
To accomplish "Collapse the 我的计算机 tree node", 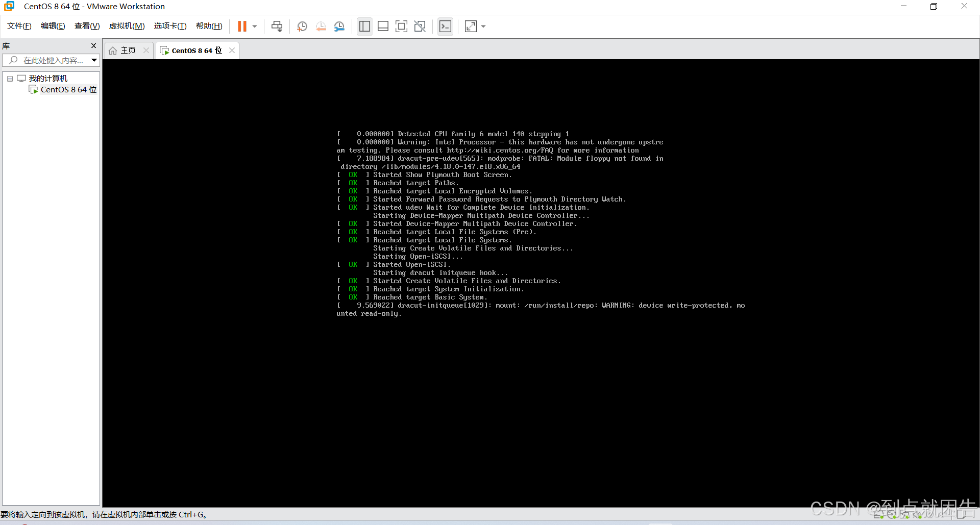I will tap(10, 79).
